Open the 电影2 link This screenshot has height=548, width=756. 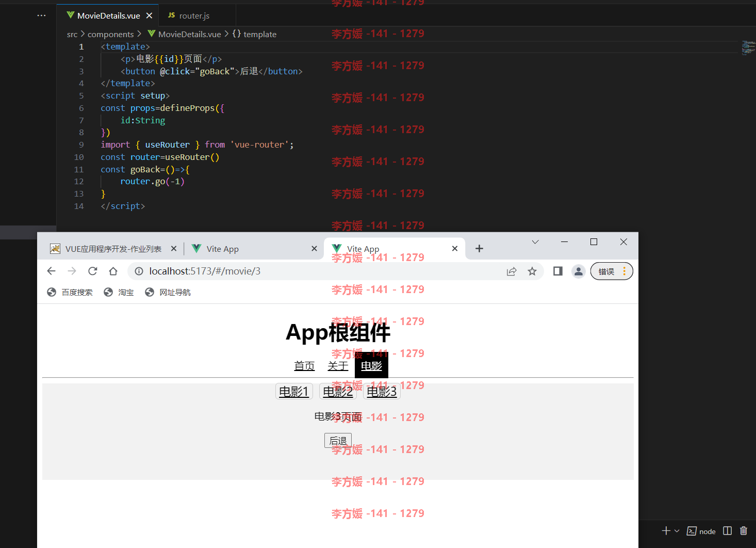click(338, 392)
